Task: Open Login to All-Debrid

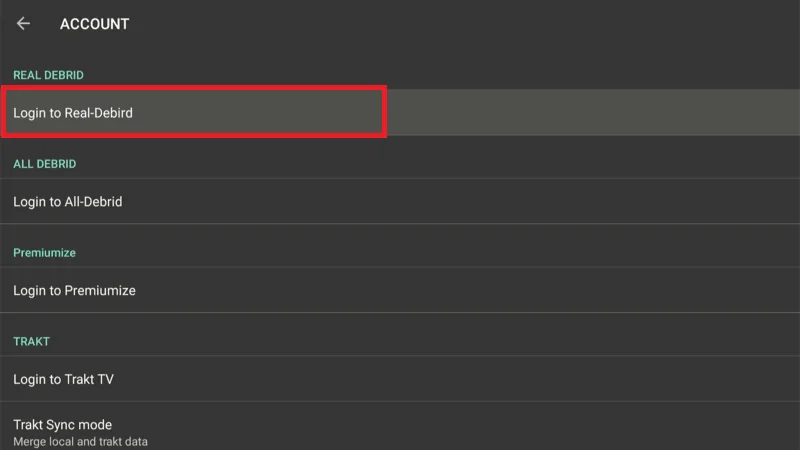Action: click(x=68, y=202)
